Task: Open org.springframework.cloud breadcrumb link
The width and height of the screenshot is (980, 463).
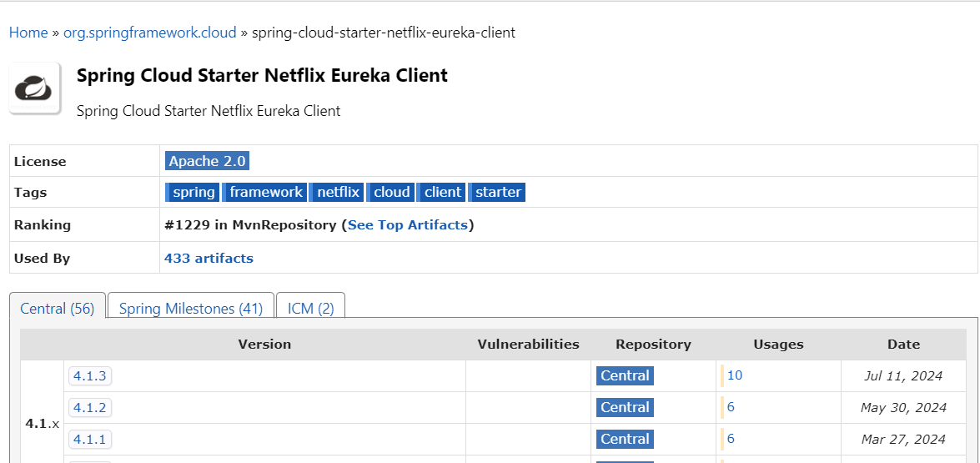Action: click(150, 33)
